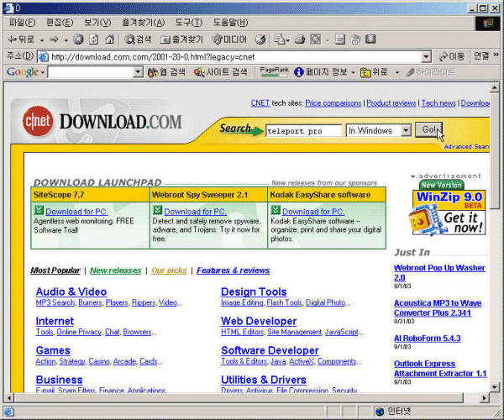The width and height of the screenshot is (504, 420).
Task: Open the 도구(T) menu
Action: pyautogui.click(x=189, y=23)
